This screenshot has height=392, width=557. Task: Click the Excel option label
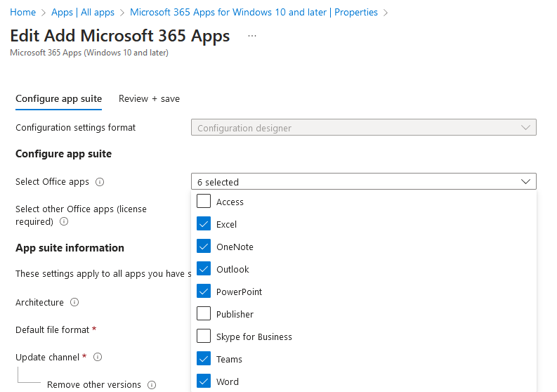(x=226, y=225)
